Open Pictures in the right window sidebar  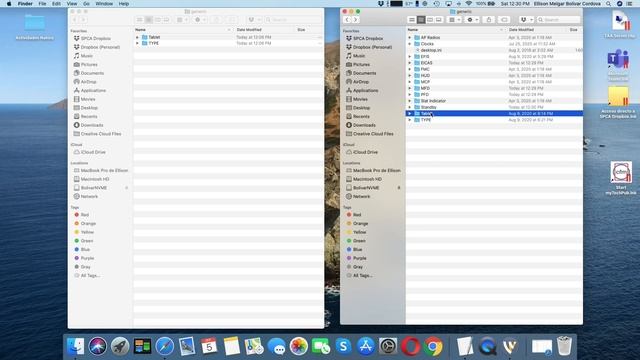click(x=361, y=64)
